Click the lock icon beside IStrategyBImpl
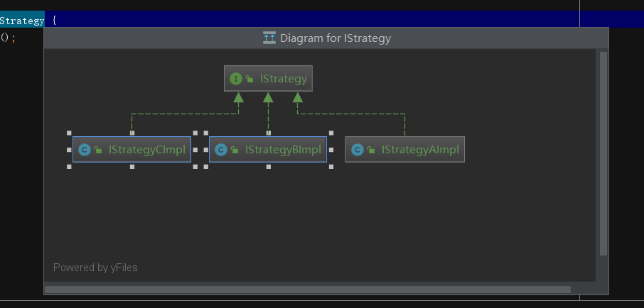Viewport: 644px width, 308px height. click(x=234, y=150)
